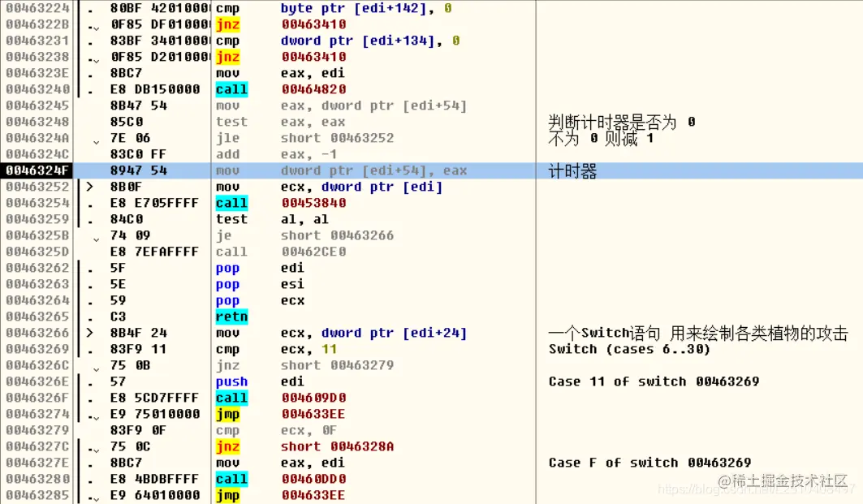This screenshot has width=863, height=504.
Task: Click cmp ecx, 11 instruction
Action: pos(276,349)
